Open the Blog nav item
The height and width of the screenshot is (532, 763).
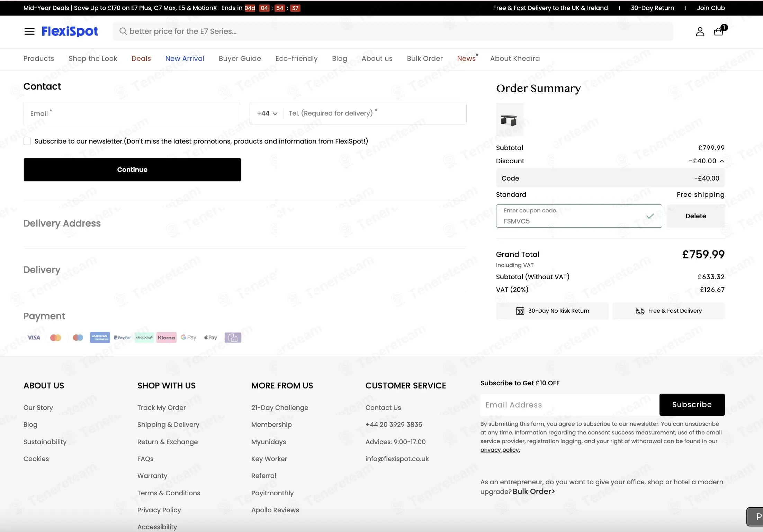[x=339, y=58]
